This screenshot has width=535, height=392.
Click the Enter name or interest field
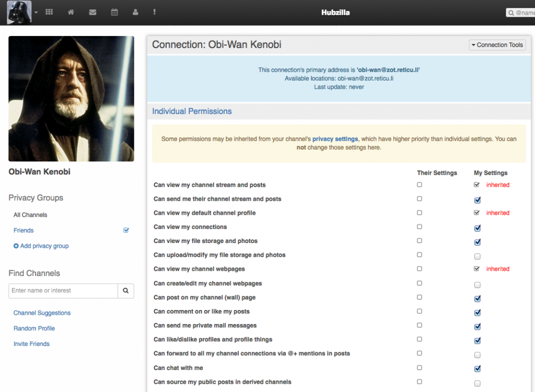click(x=63, y=291)
